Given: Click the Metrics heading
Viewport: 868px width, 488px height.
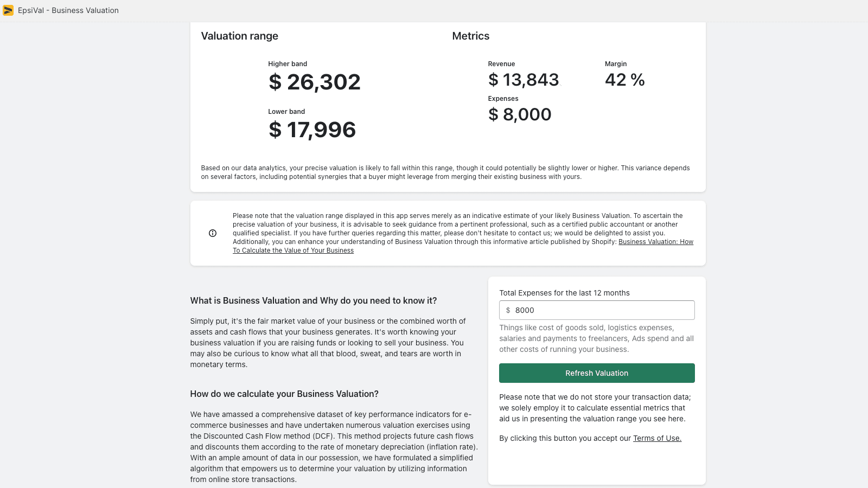Looking at the screenshot, I should click(x=470, y=36).
